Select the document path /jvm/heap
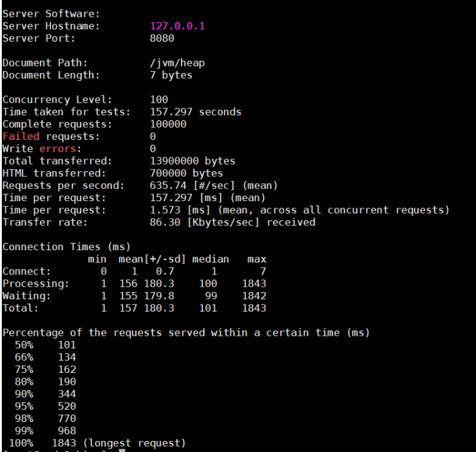This screenshot has width=476, height=452. tap(178, 63)
